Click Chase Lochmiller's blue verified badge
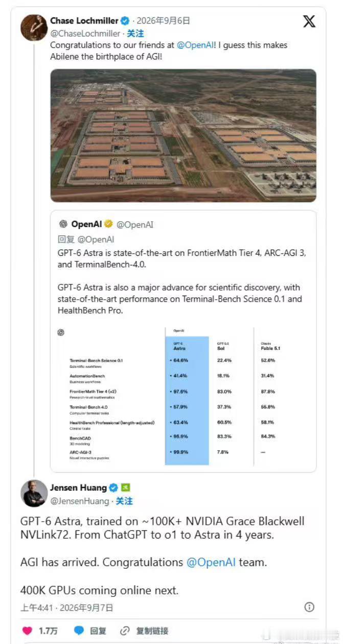 [125, 21]
